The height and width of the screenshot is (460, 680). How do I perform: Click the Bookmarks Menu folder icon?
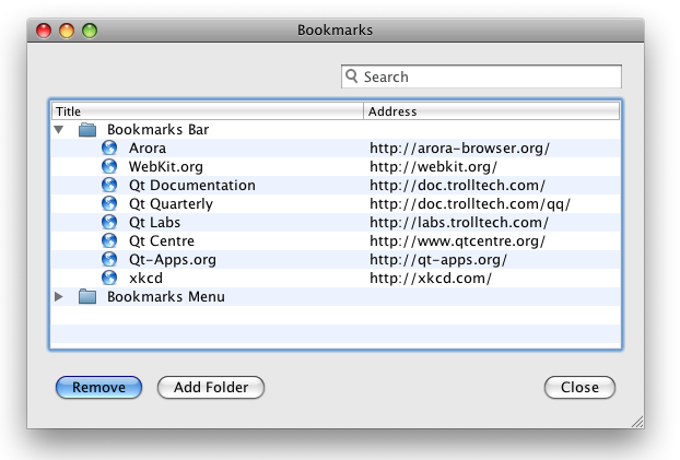coord(87,297)
